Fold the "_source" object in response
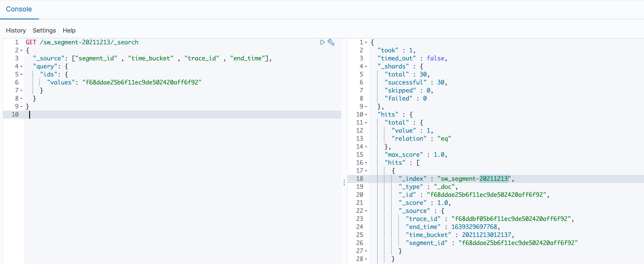This screenshot has width=644, height=264. pyautogui.click(x=366, y=211)
